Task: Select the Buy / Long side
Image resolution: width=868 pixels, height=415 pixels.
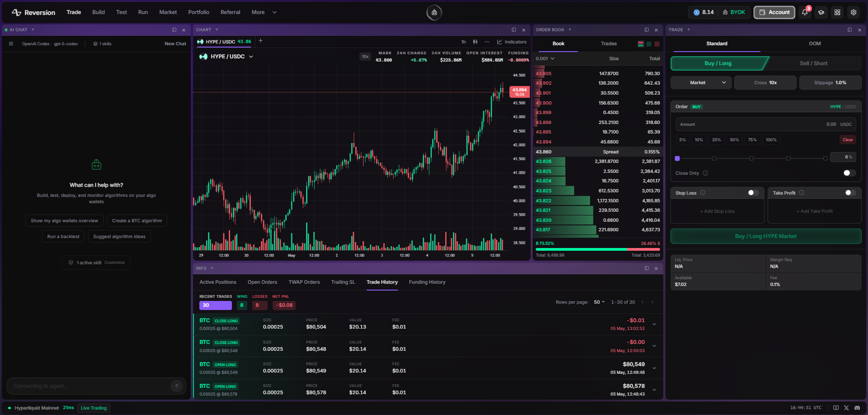Action: coord(718,63)
